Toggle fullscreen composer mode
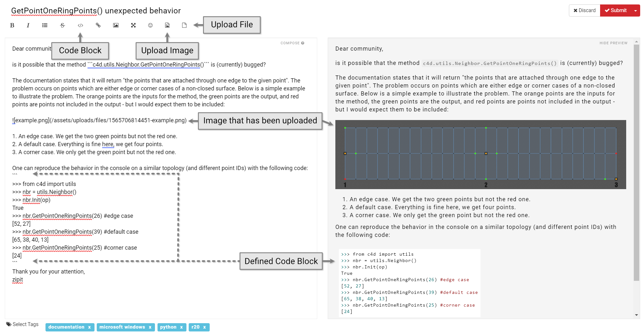 point(133,25)
